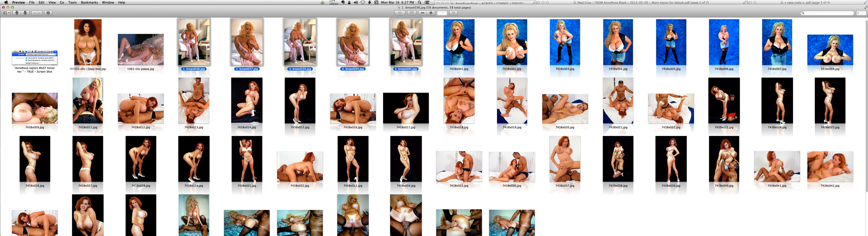Screen dimensions: 868x236
Task: Switch to continuous scroll view mode
Action: point(400,13)
